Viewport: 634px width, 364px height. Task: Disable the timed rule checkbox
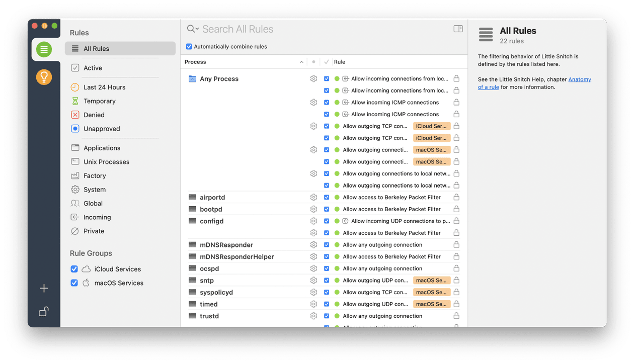pyautogui.click(x=327, y=304)
